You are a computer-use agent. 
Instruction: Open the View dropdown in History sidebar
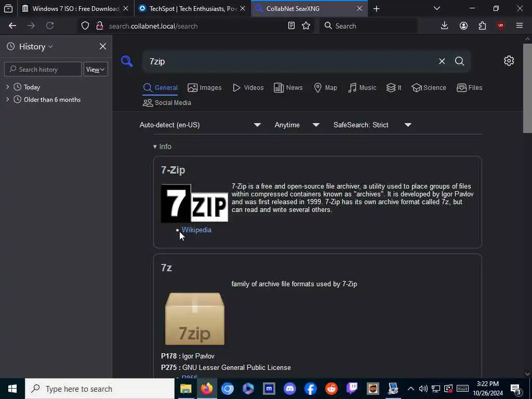point(96,69)
